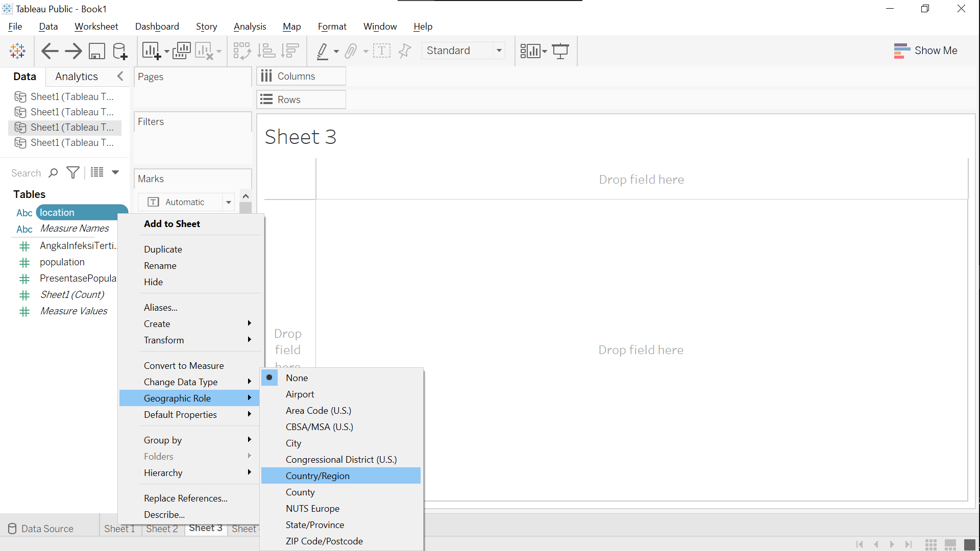Save the workbook using the save icon
The image size is (980, 551).
97,51
